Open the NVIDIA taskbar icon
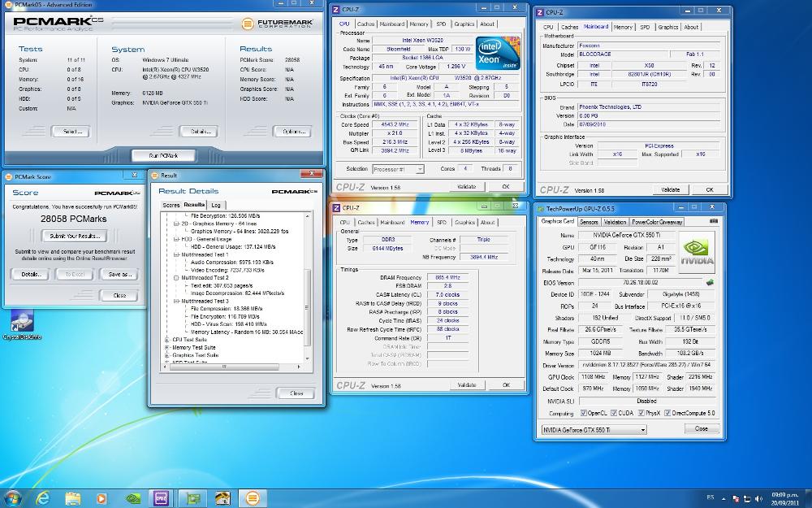Image resolution: width=812 pixels, height=508 pixels. [x=133, y=499]
